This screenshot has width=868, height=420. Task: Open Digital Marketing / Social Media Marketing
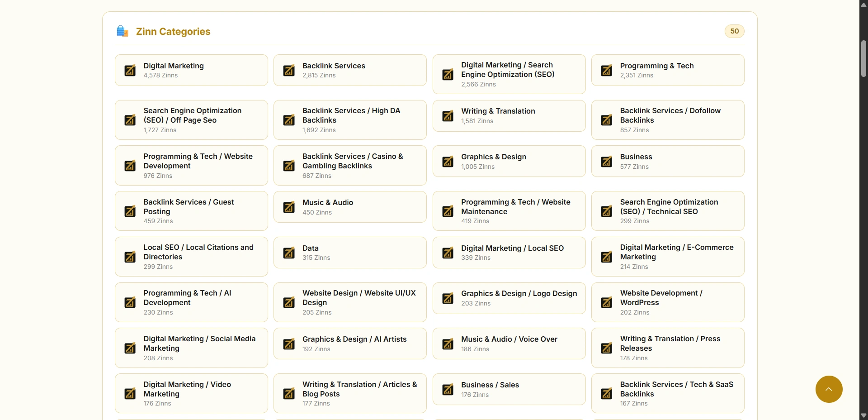tap(191, 348)
